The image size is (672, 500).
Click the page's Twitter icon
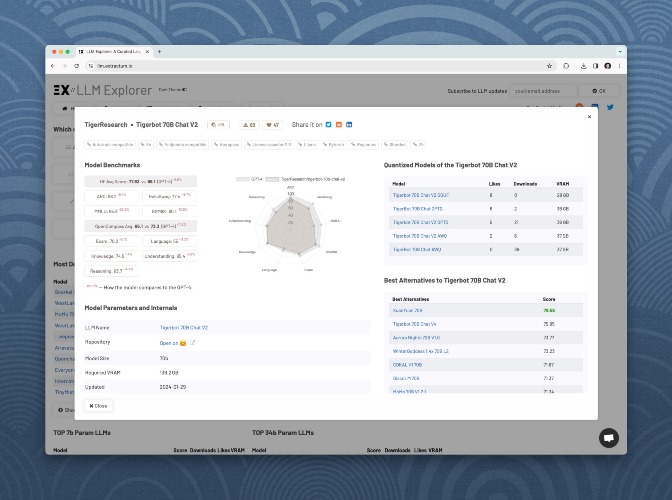[610, 107]
